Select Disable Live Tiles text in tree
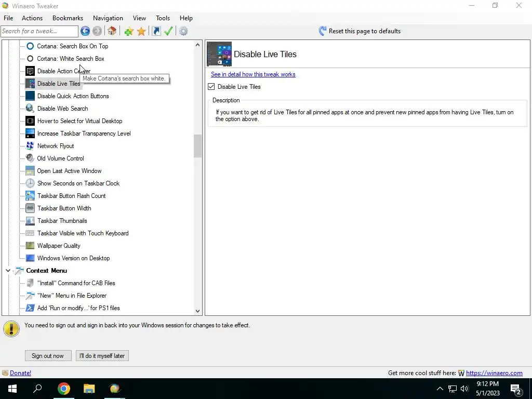Screen dimensions: 532x399 tap(59, 84)
